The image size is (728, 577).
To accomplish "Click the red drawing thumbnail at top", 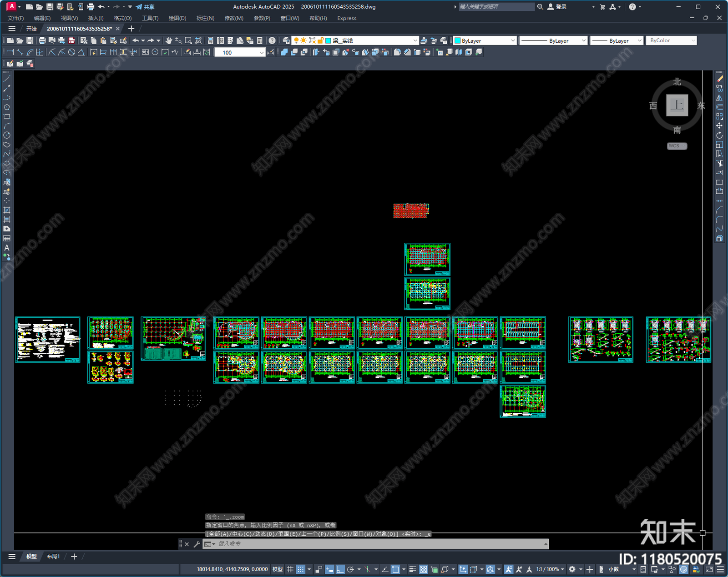I will 411,211.
